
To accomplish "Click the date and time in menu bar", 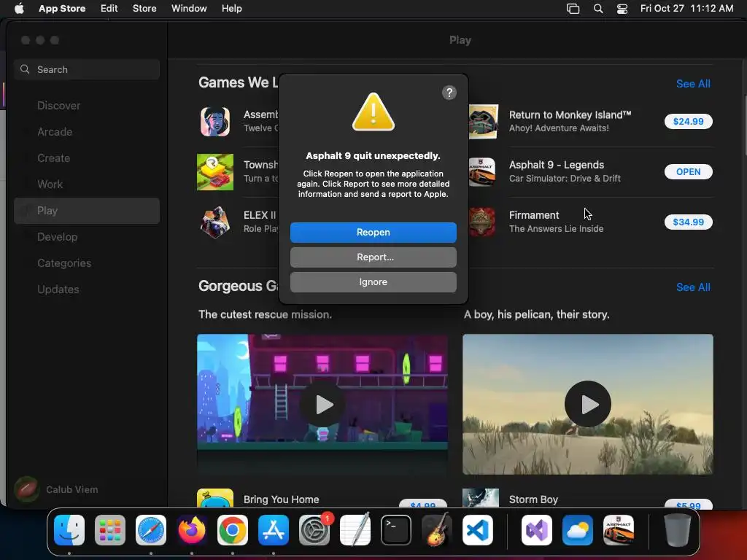I will click(x=686, y=9).
